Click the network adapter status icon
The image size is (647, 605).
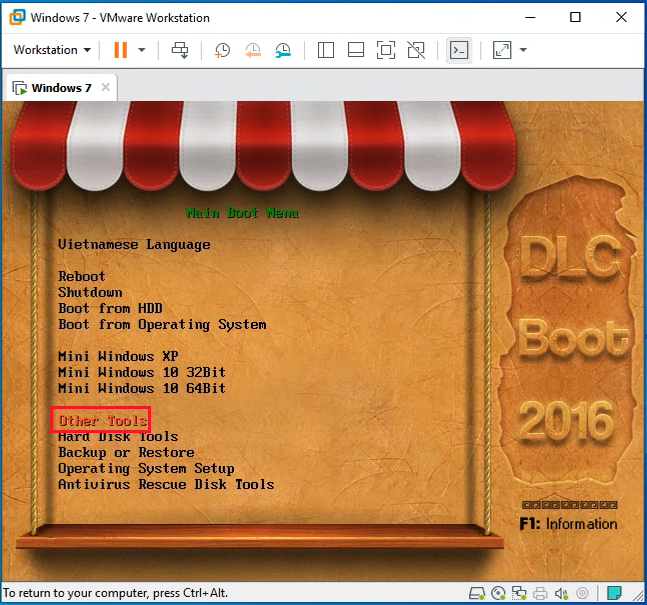(519, 593)
